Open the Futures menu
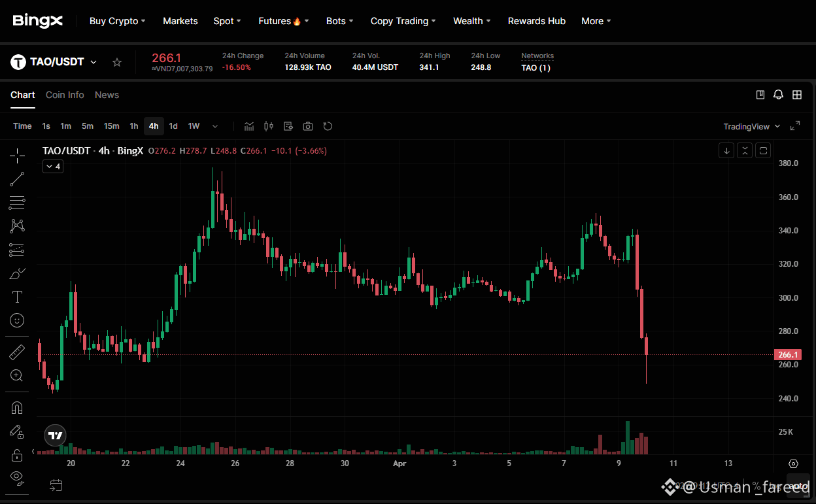 coord(284,21)
